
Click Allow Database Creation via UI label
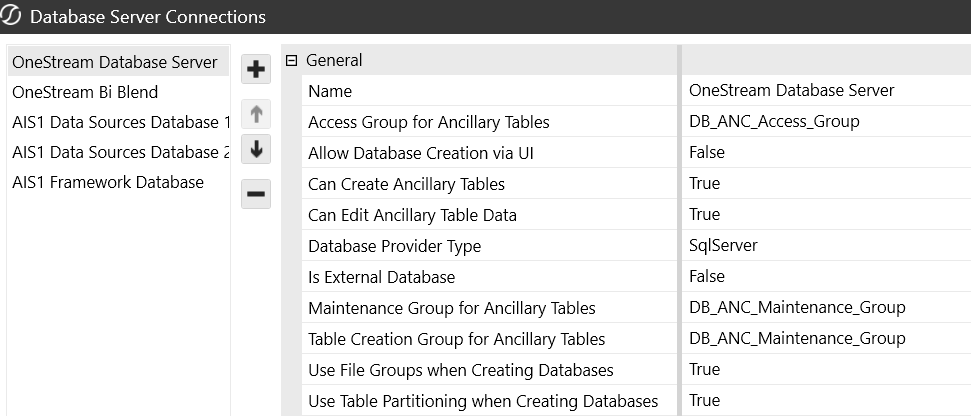pyautogui.click(x=421, y=153)
